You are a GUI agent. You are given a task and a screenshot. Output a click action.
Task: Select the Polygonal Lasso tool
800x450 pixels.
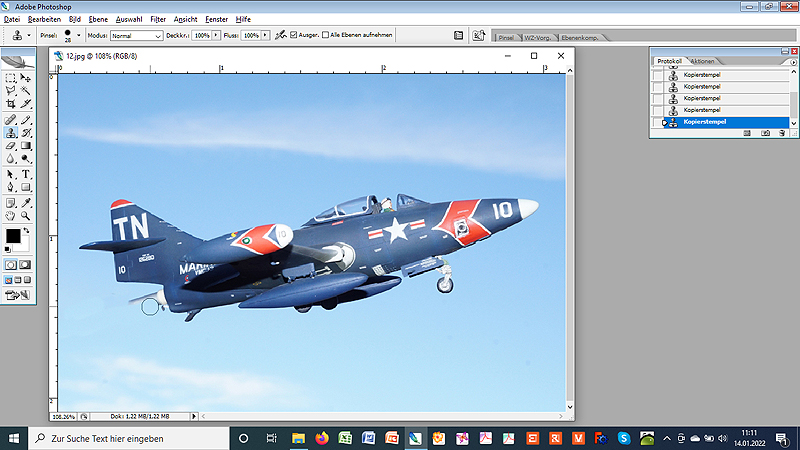click(x=11, y=91)
